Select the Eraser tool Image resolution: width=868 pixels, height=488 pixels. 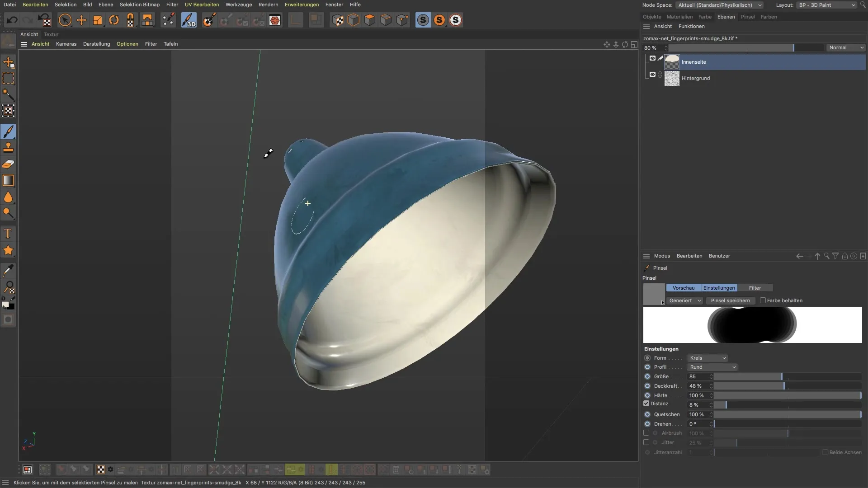tap(8, 164)
